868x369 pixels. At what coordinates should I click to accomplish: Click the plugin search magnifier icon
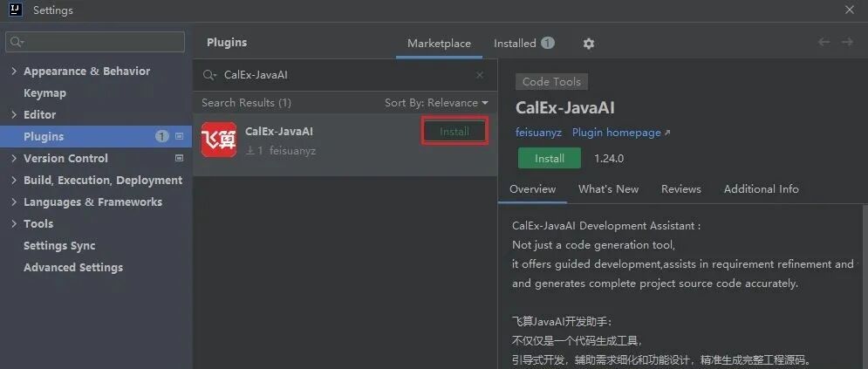point(208,75)
